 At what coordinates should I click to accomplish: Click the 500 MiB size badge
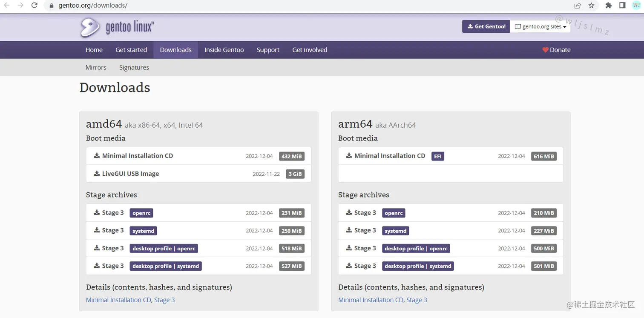pos(544,248)
